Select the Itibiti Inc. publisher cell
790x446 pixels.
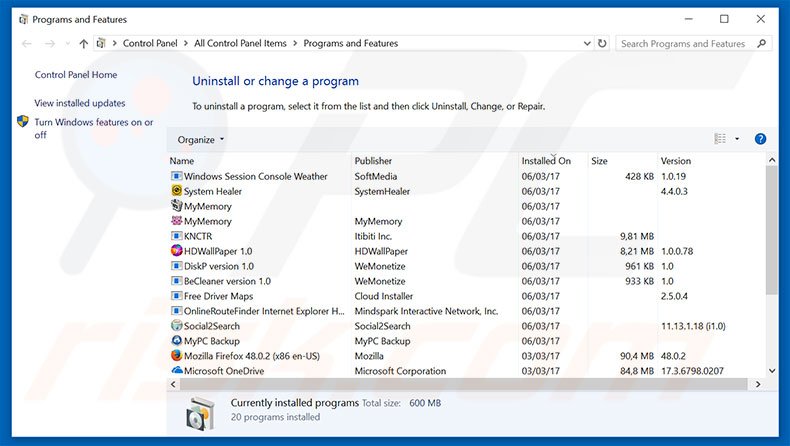tap(373, 236)
